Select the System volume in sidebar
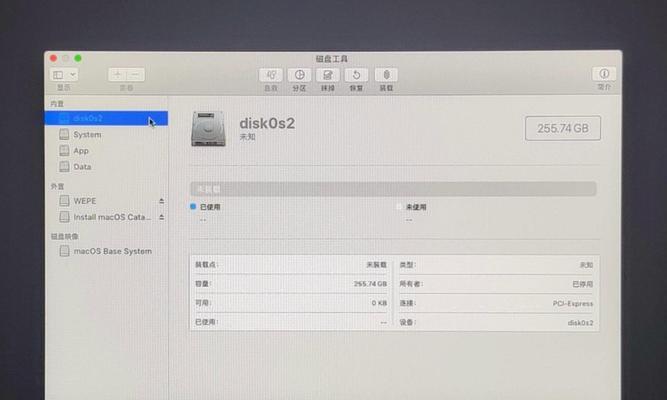667x400 pixels. click(87, 134)
